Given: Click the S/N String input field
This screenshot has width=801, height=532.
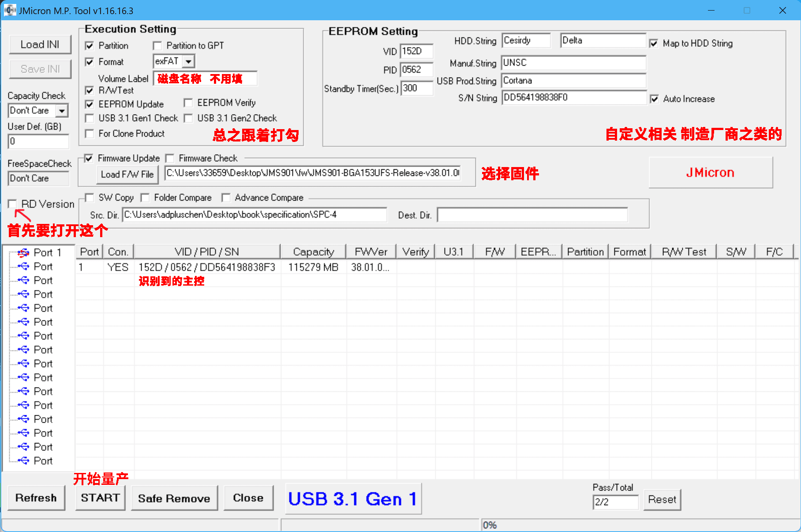Looking at the screenshot, I should click(x=573, y=98).
